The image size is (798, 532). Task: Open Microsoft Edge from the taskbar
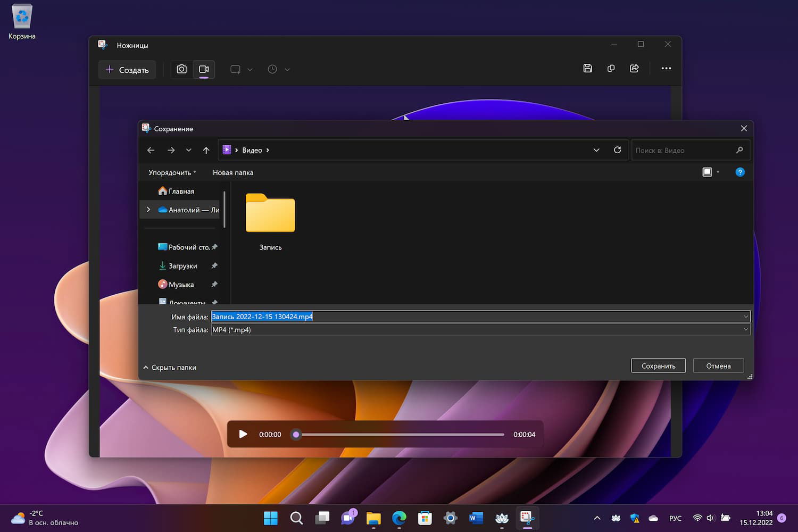coord(399,518)
